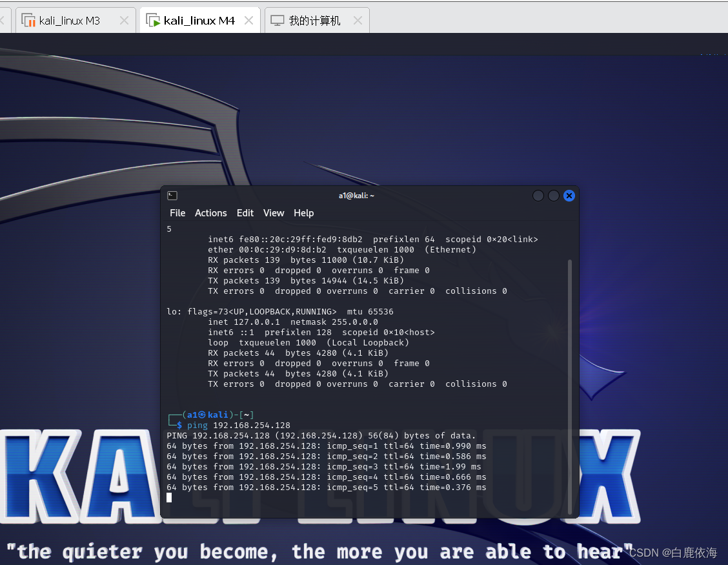Screen dimensions: 728x565
Task: Close the kali_linux M4 tab
Action: [249, 21]
